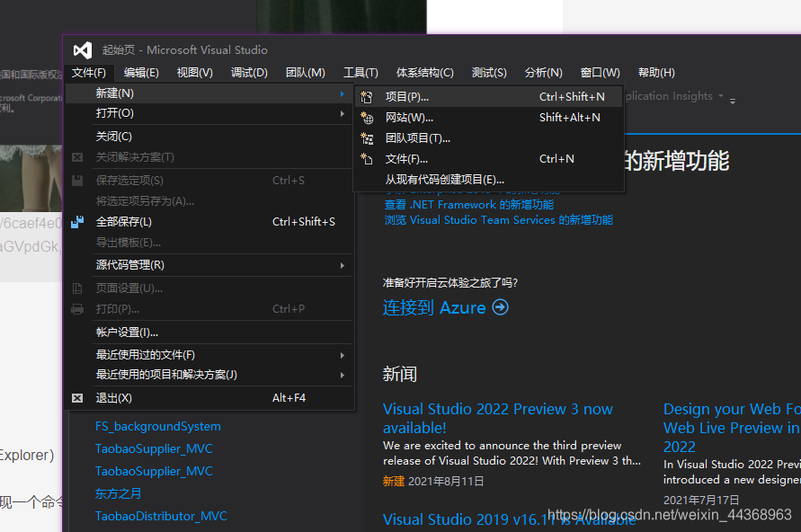Select 从现有代码创建项目(E)... entry

pos(488,180)
